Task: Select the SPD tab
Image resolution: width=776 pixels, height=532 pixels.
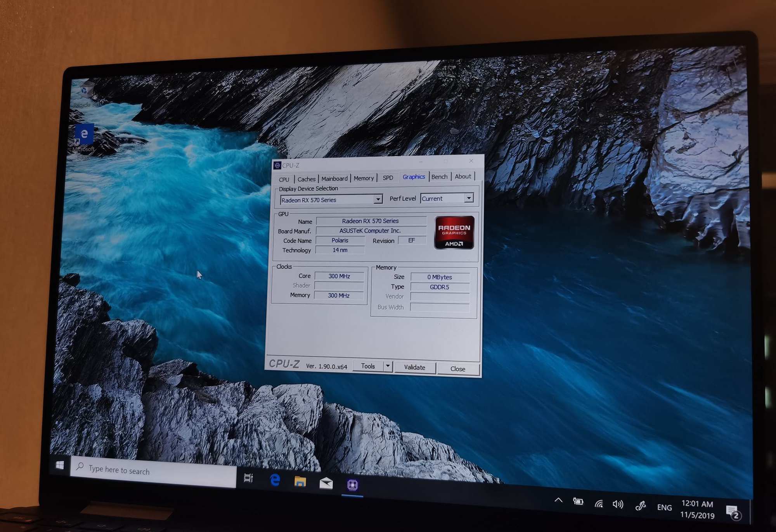Action: pos(388,178)
